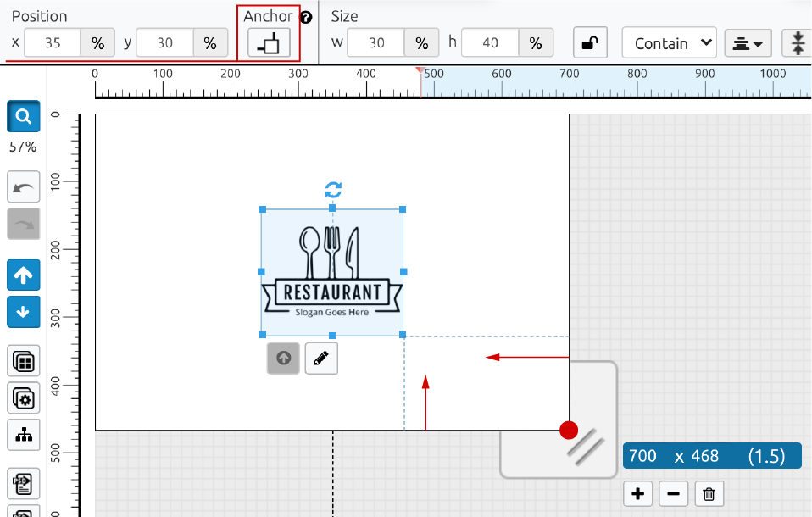This screenshot has height=517, width=812.
Task: Click the bottom-left resize handle of the logo
Action: tap(263, 335)
